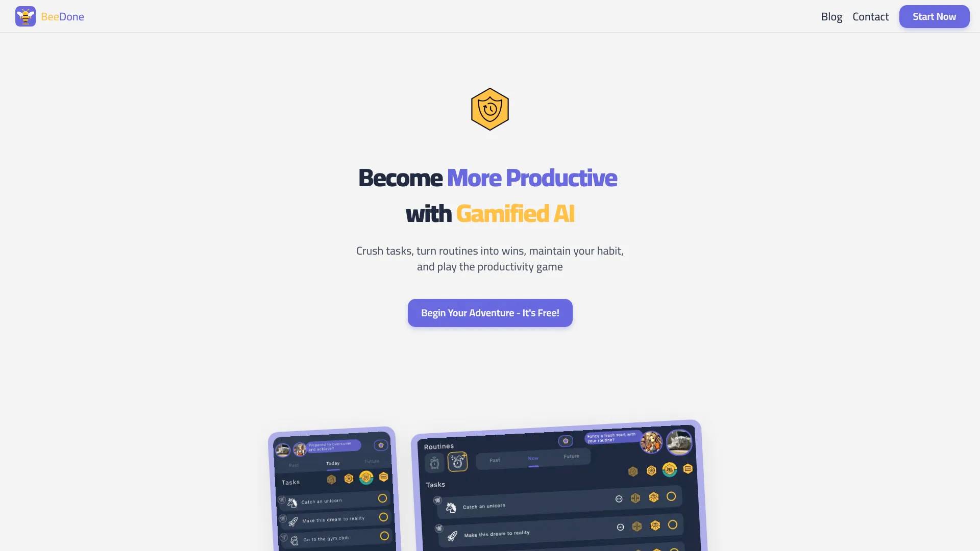Click the Start Now button in navbar
This screenshot has width=980, height=551.
[934, 16]
